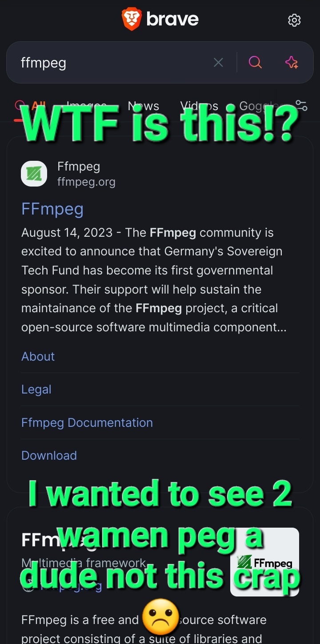Focus the ffmpeg search input field

(x=111, y=63)
